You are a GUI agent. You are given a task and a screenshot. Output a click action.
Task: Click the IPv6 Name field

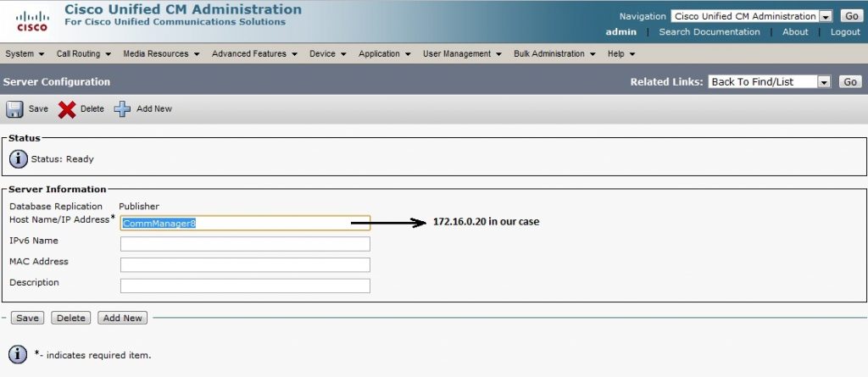[x=245, y=244]
